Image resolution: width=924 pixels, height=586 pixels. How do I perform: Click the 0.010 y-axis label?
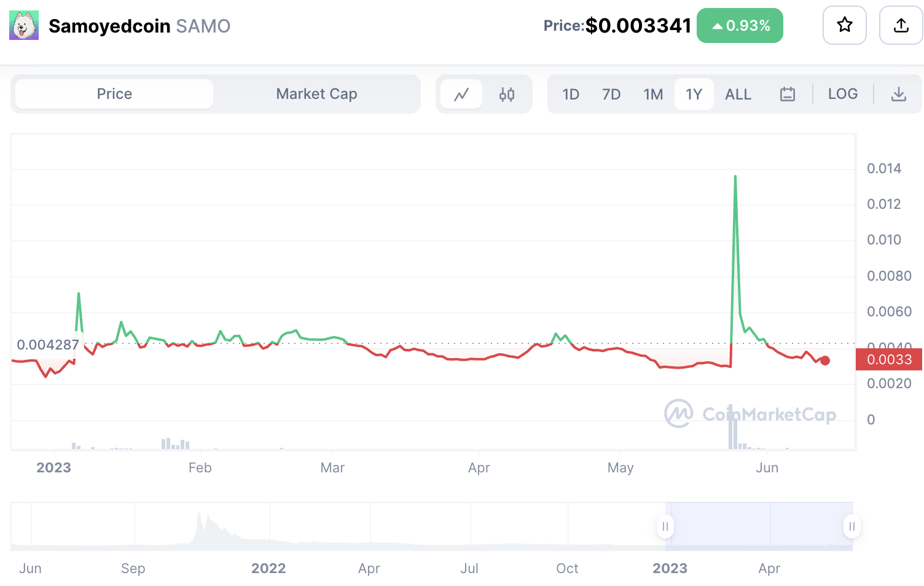pyautogui.click(x=884, y=240)
